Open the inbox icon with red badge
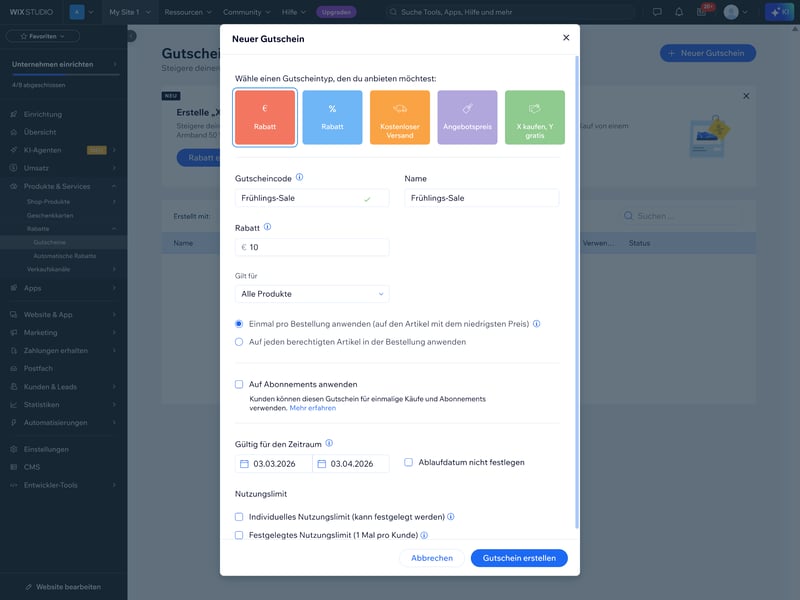This screenshot has height=600, width=800. (703, 12)
